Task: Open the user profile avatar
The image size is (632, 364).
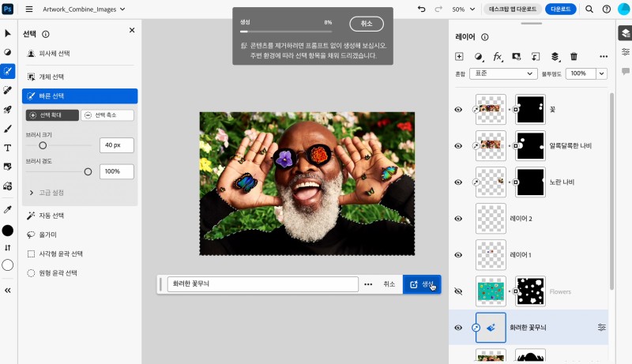Action: [x=624, y=9]
